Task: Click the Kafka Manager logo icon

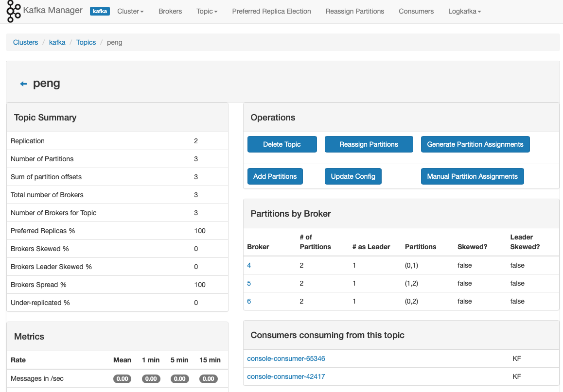Action: coord(14,12)
